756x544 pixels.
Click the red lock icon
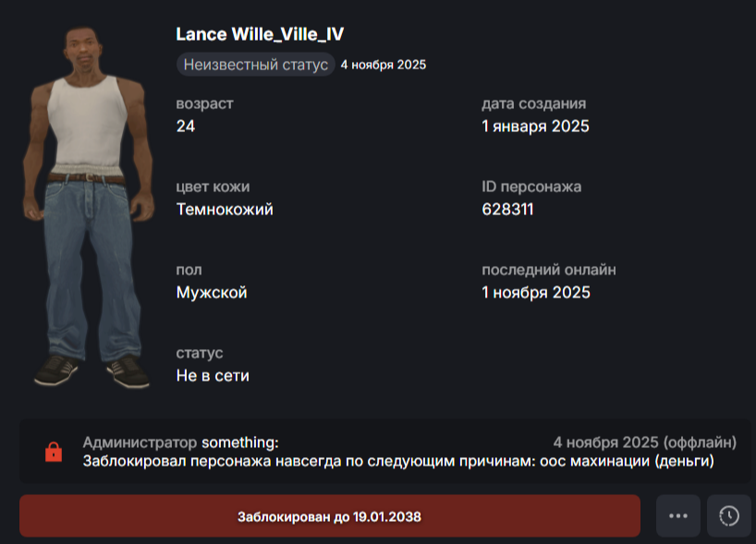point(54,452)
